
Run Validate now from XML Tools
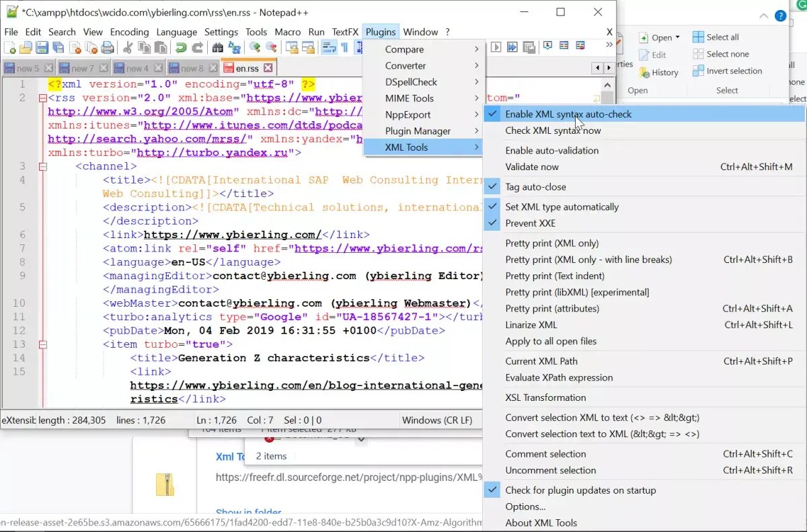[x=532, y=166]
